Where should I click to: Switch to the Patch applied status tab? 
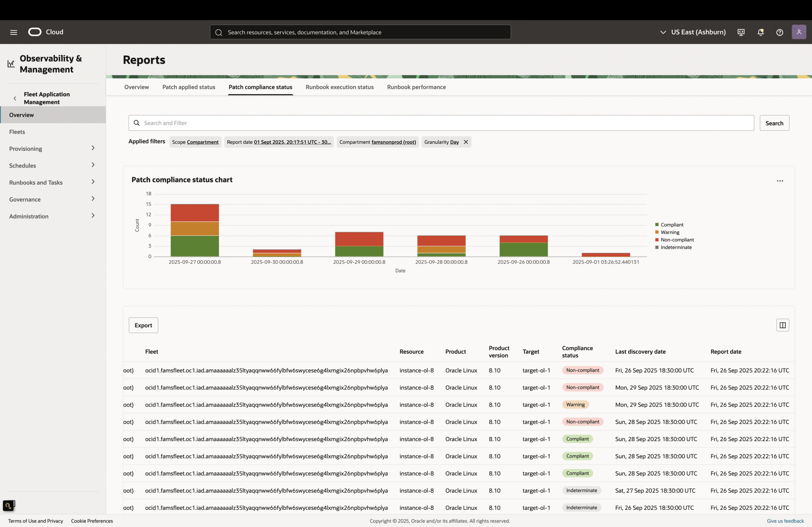click(x=189, y=87)
